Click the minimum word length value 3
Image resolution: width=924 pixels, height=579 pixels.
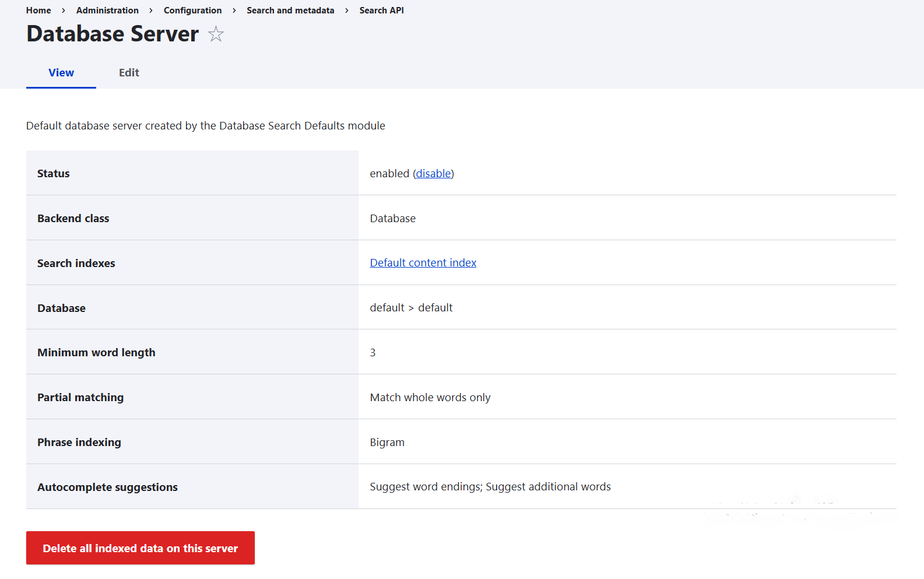373,353
